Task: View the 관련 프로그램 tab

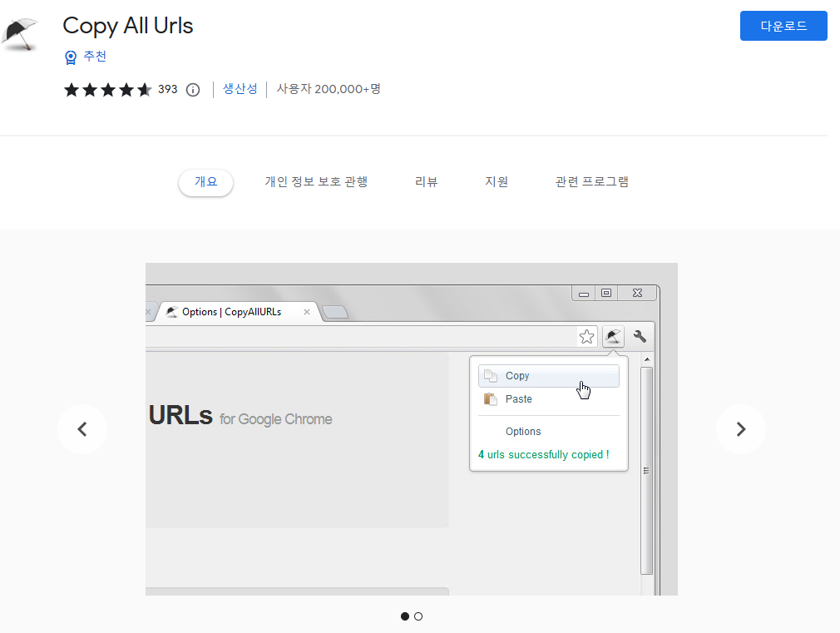Action: (591, 182)
